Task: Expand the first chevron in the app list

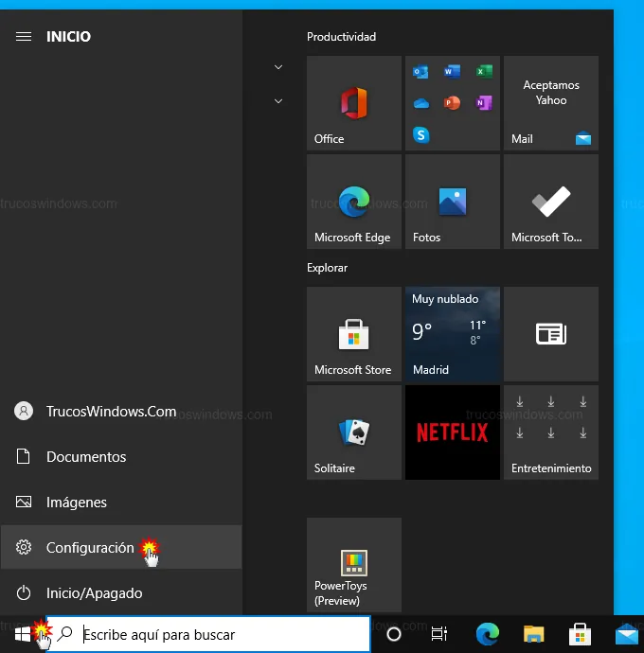Action: pos(278,67)
